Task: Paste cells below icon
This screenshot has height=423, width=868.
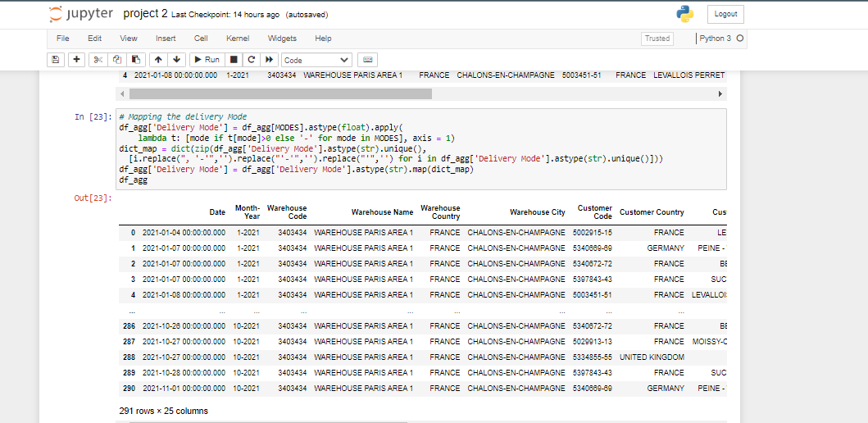Action: (135, 60)
